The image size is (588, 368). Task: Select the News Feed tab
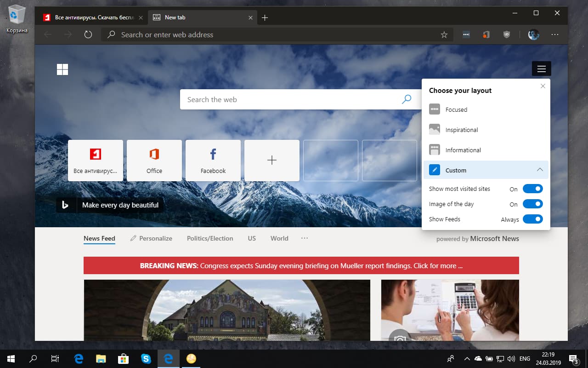click(99, 238)
